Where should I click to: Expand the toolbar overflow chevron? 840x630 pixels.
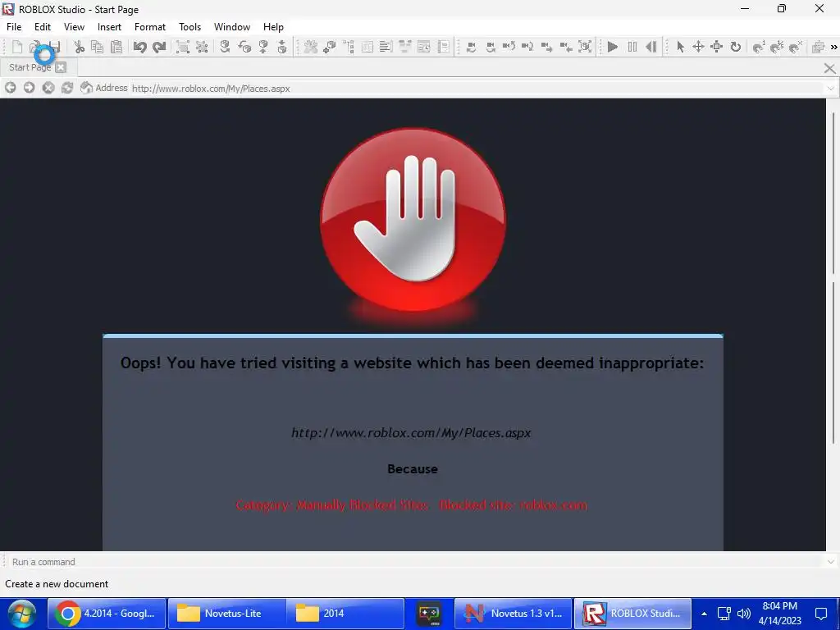point(833,47)
